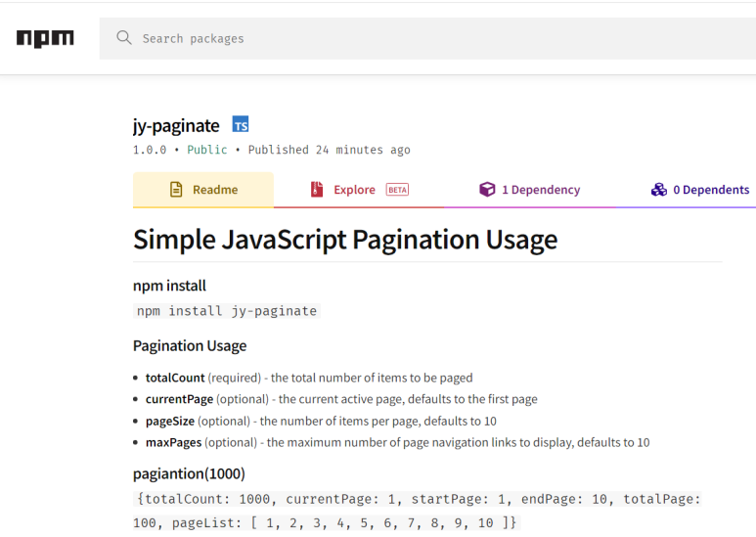Click the Dependency cube icon
This screenshot has width=756, height=537.
[487, 190]
